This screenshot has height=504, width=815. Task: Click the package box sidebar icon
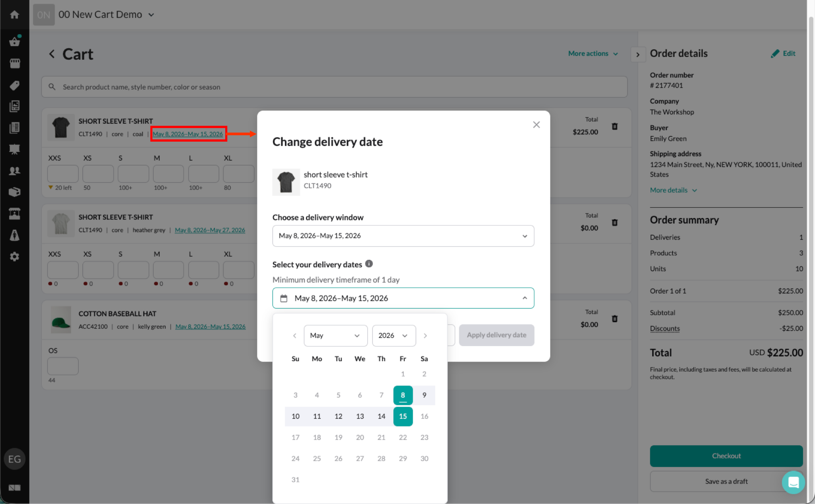14,192
